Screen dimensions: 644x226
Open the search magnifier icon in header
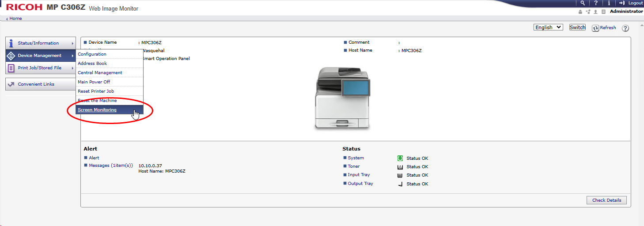pyautogui.click(x=583, y=3)
